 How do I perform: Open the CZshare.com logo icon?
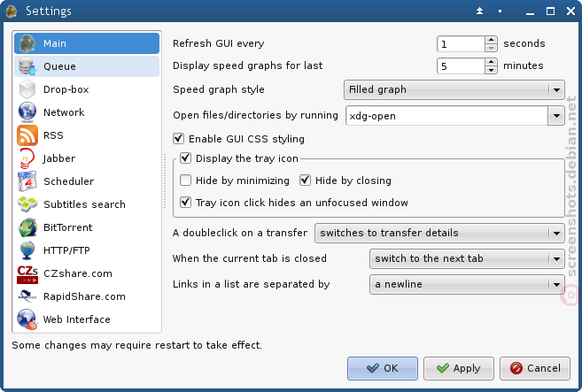tap(27, 274)
